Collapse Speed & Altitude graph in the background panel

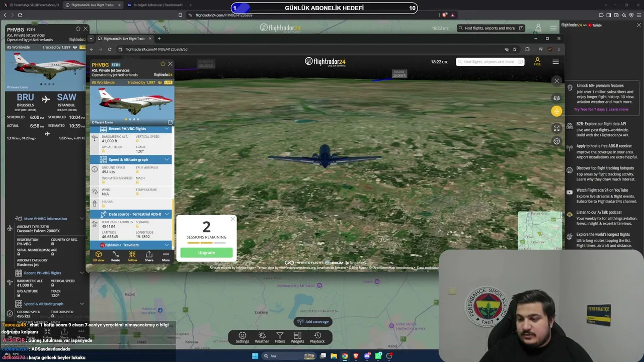pos(49,304)
